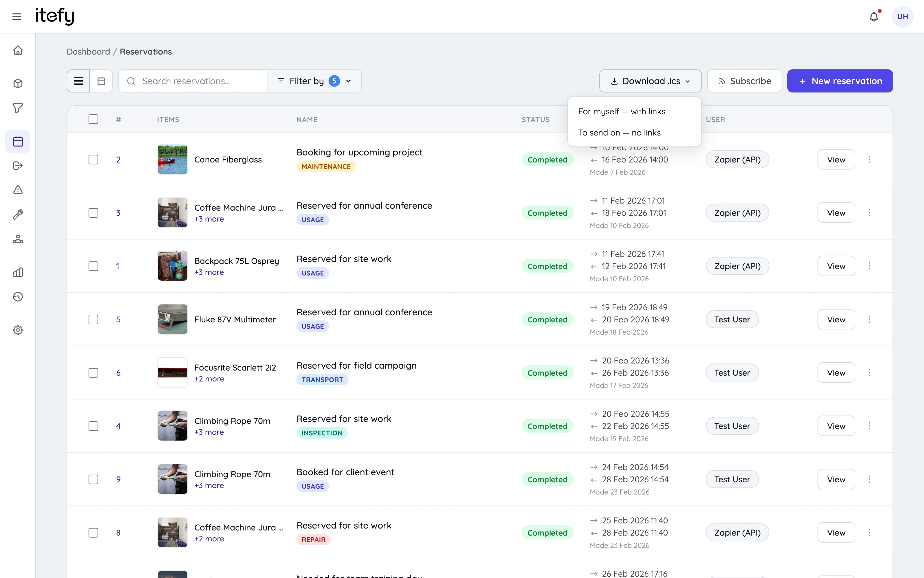Click the 'Reserved for field campaign' name

356,365
